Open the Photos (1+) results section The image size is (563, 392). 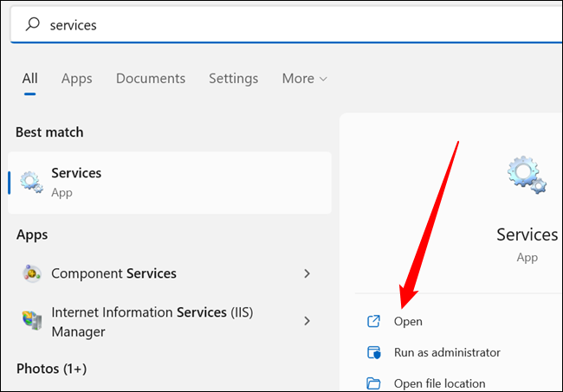pos(51,369)
